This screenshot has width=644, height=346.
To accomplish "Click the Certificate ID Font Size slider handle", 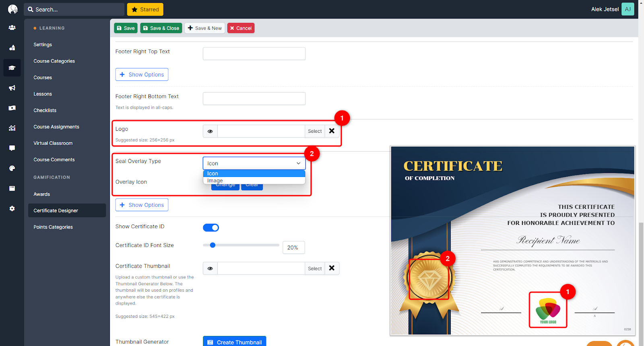I will 213,245.
